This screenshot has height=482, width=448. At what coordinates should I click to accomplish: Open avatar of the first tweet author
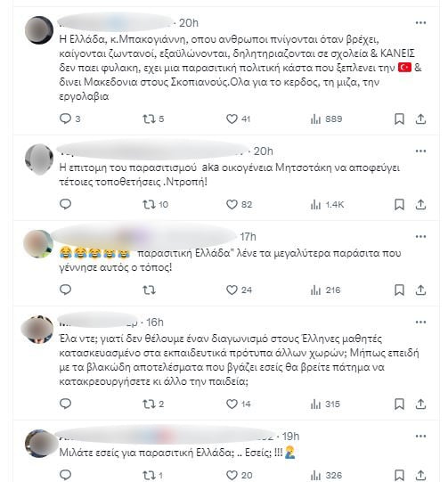(38, 30)
